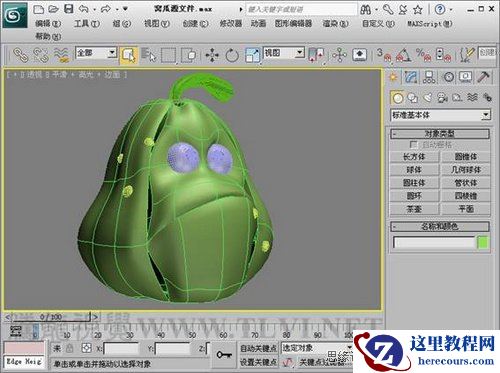Activate the Select Object tool
The image size is (500, 373).
tap(129, 55)
